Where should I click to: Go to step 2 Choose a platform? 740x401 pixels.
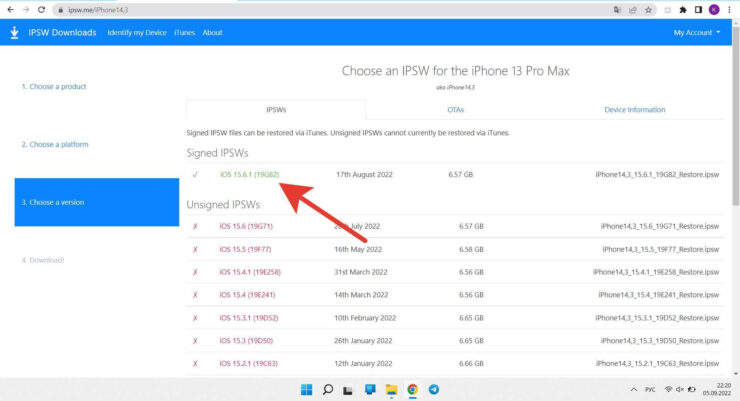point(55,144)
